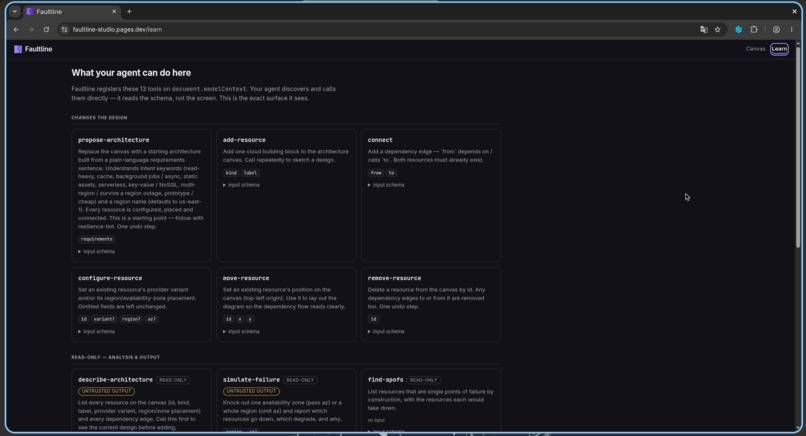Click the READ-ONLY — ANALYSIS & OUTPUT section label
Screen dimensions: 806x436
(116, 357)
